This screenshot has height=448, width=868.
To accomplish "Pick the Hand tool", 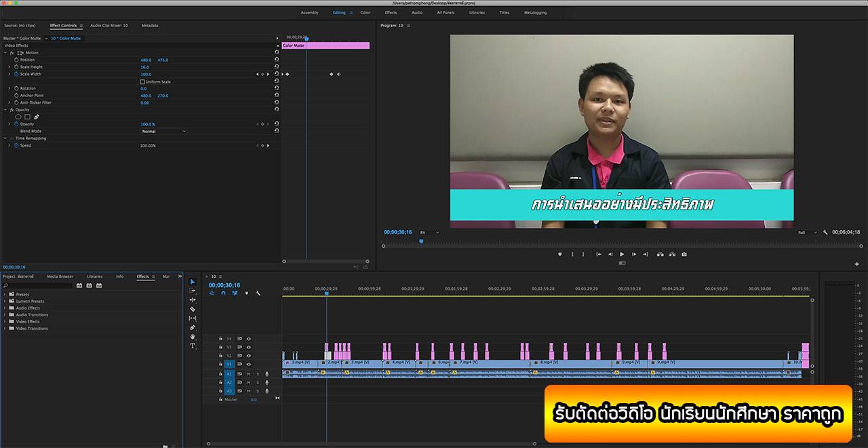I will pyautogui.click(x=193, y=337).
